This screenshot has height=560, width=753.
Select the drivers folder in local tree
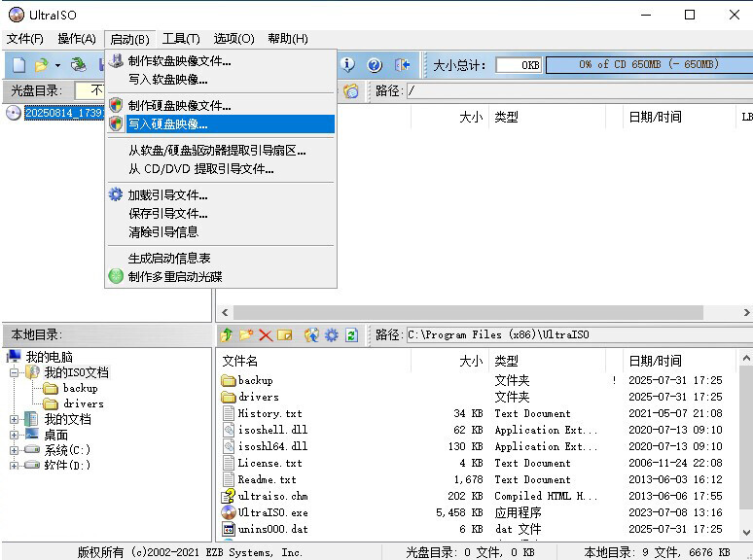tap(84, 403)
